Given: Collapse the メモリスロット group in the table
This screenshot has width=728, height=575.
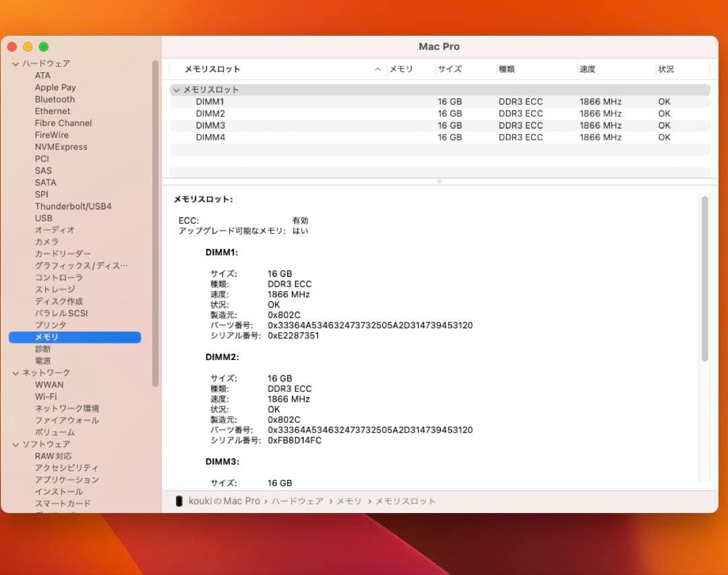Looking at the screenshot, I should tap(177, 90).
